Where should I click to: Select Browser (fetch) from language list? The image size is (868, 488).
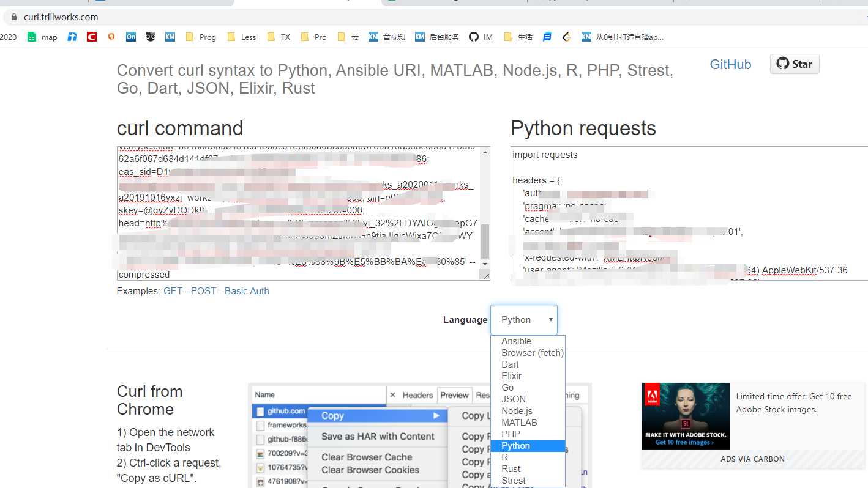coord(528,353)
